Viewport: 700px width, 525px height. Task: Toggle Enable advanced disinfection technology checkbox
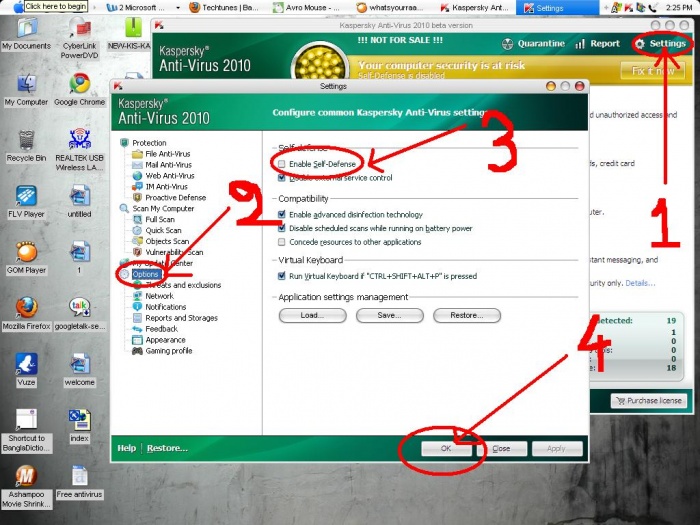pyautogui.click(x=281, y=214)
